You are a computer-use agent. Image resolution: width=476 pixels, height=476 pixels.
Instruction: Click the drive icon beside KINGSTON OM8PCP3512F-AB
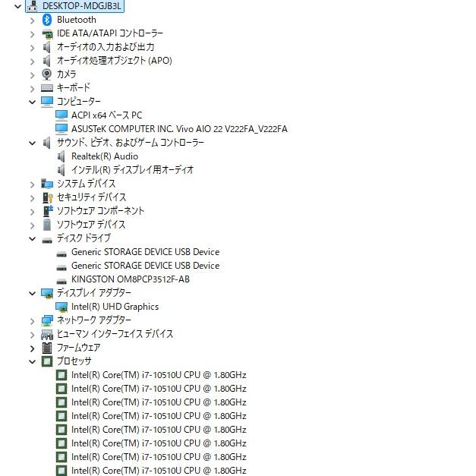click(61, 282)
